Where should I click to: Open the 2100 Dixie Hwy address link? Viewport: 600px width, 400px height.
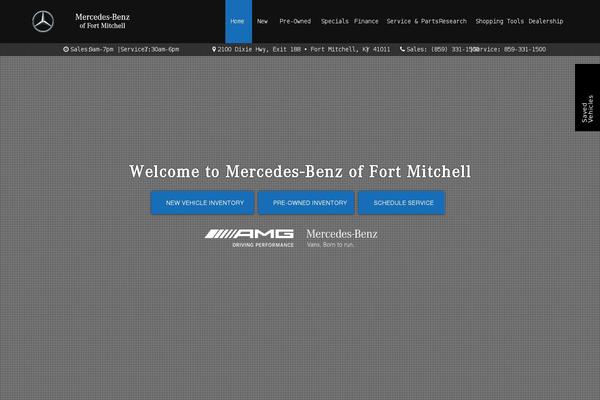304,49
